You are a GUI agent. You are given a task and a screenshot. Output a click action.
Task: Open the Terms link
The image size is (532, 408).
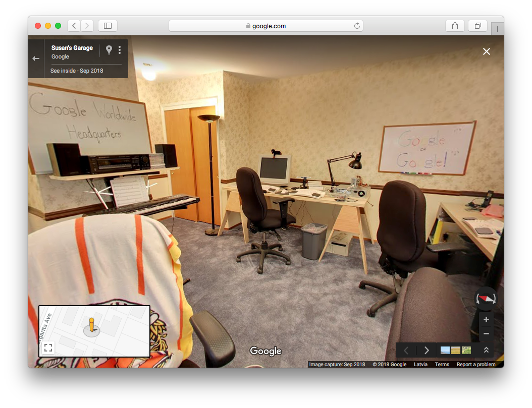(x=442, y=364)
